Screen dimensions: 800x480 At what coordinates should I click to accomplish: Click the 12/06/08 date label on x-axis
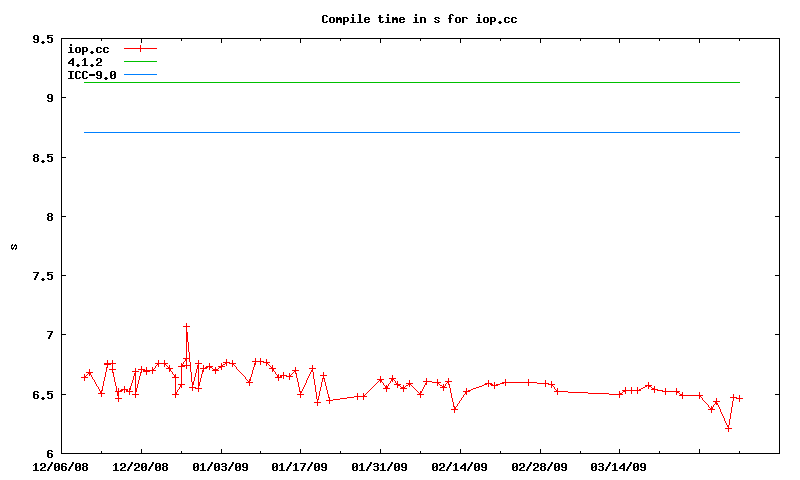[x=61, y=466]
